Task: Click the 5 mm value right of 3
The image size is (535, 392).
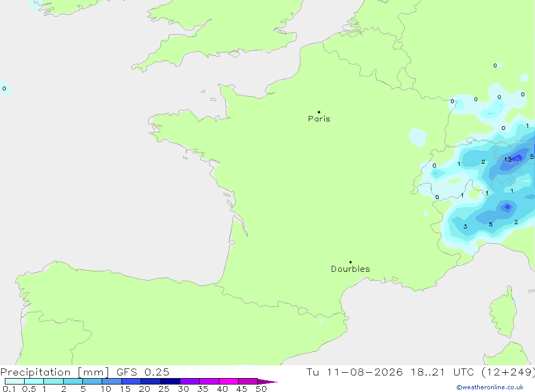Action: [491, 225]
